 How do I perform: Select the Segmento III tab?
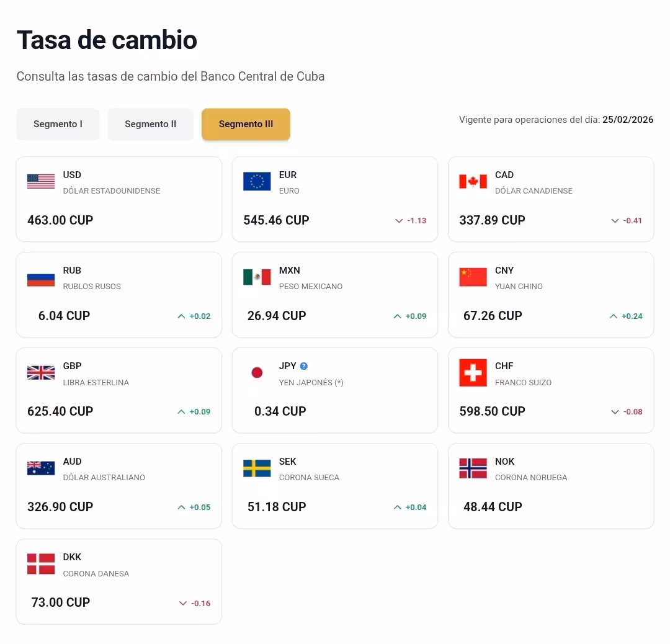[x=246, y=124]
